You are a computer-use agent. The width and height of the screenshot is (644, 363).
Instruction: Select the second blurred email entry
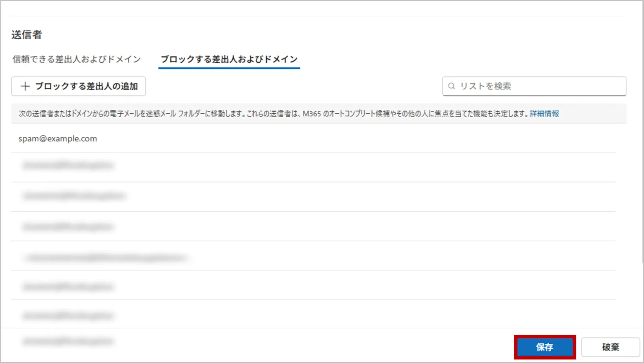point(74,196)
